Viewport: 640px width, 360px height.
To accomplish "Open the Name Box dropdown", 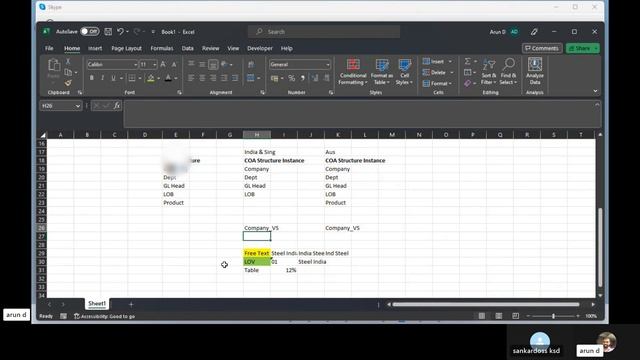I will click(78, 106).
